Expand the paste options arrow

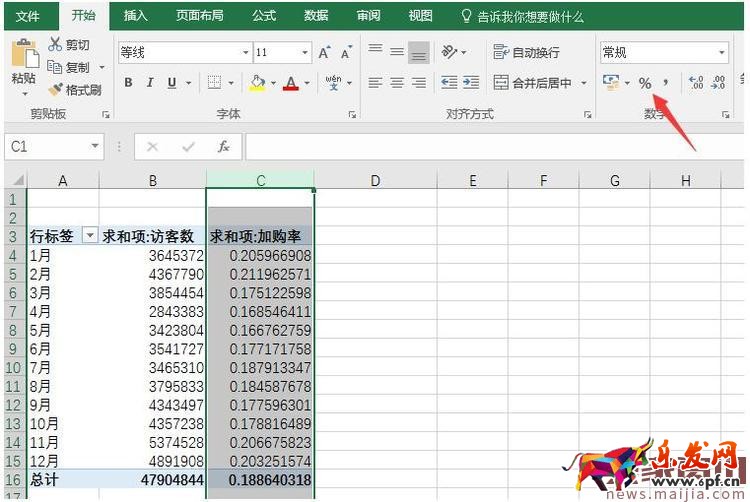coord(25,93)
